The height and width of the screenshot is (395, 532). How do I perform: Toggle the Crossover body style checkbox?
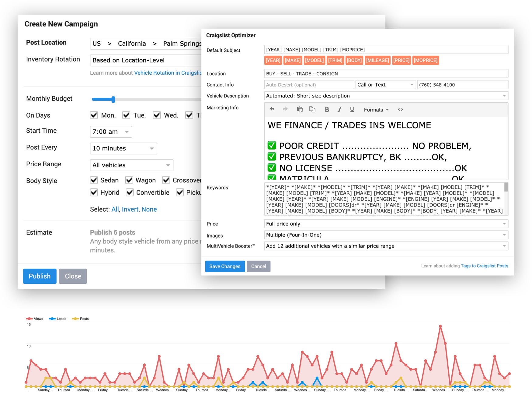pos(166,180)
